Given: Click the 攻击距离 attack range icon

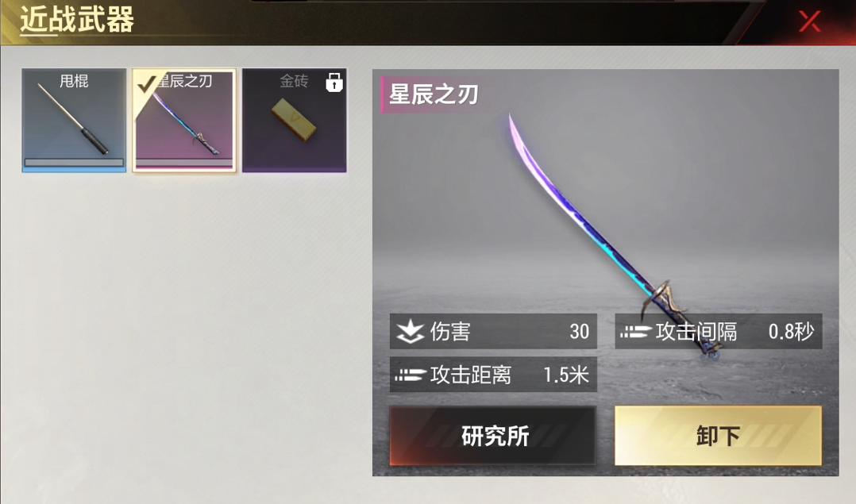Looking at the screenshot, I should click(x=410, y=375).
